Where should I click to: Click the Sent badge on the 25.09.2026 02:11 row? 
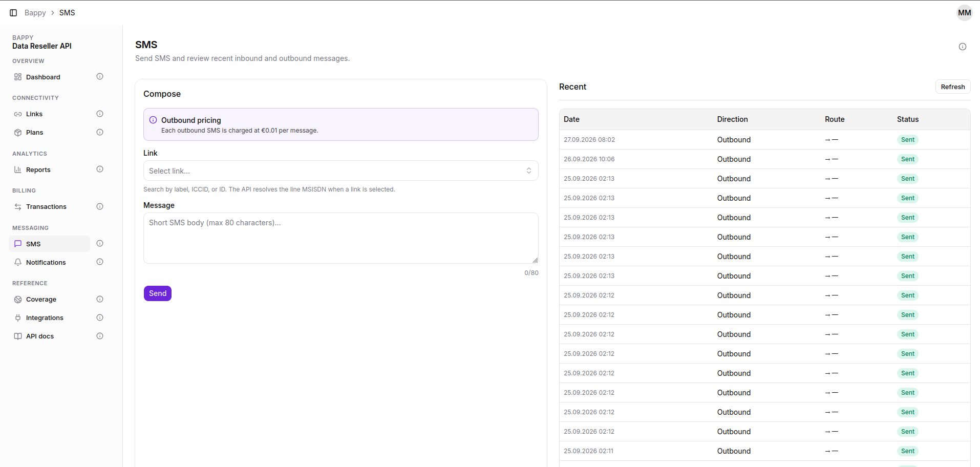point(908,451)
